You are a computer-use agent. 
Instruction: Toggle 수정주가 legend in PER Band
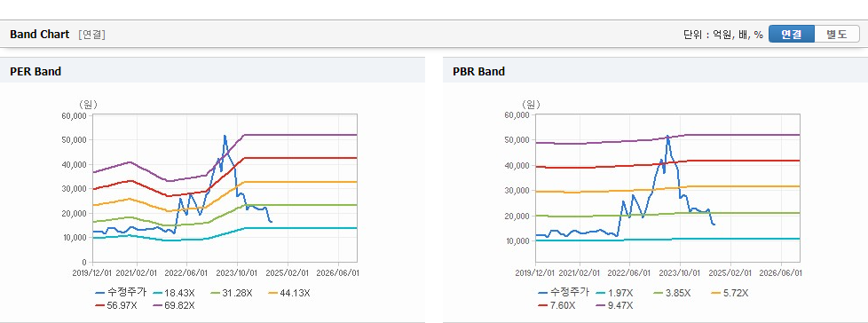[121, 293]
